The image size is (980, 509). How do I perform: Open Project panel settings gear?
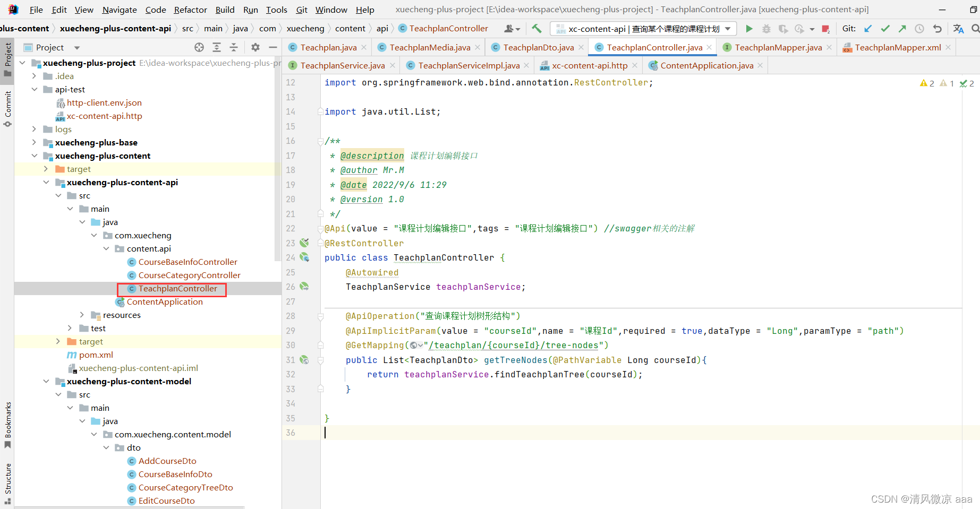[255, 47]
